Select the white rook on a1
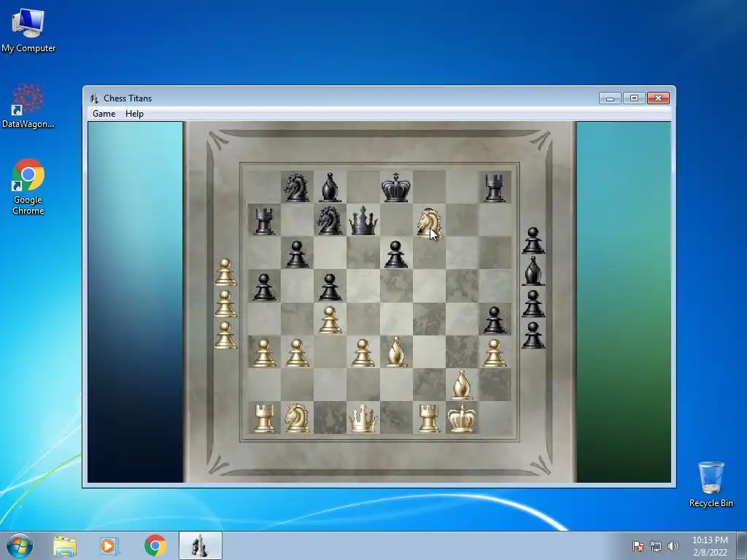The image size is (747, 560). pyautogui.click(x=264, y=418)
